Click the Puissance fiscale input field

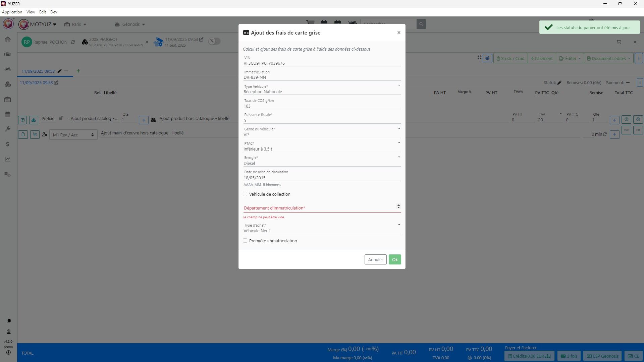tap(321, 120)
